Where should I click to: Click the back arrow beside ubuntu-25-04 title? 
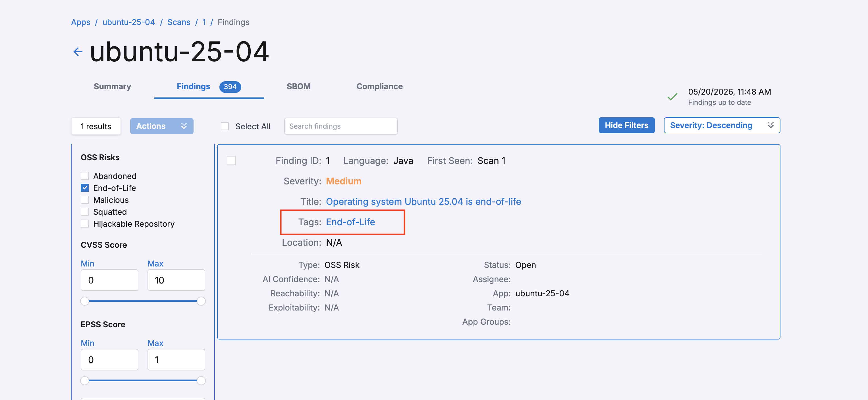[78, 52]
